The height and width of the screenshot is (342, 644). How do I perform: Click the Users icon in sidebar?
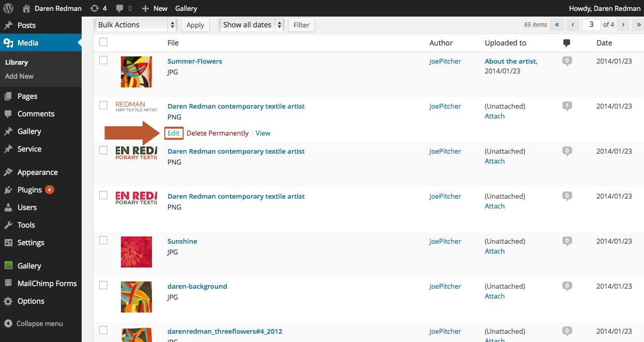(x=8, y=207)
